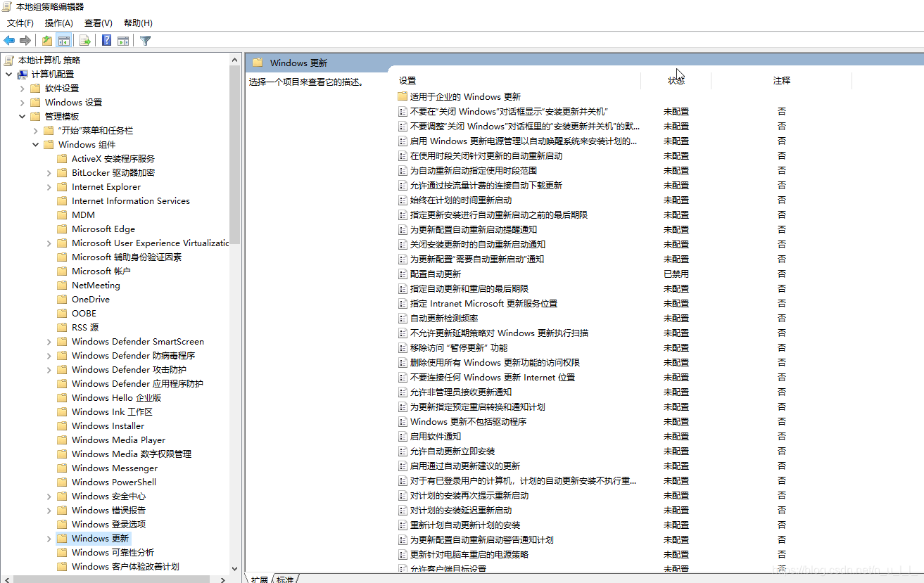
Task: Toggle the Show/Hide console tree icon
Action: click(64, 41)
